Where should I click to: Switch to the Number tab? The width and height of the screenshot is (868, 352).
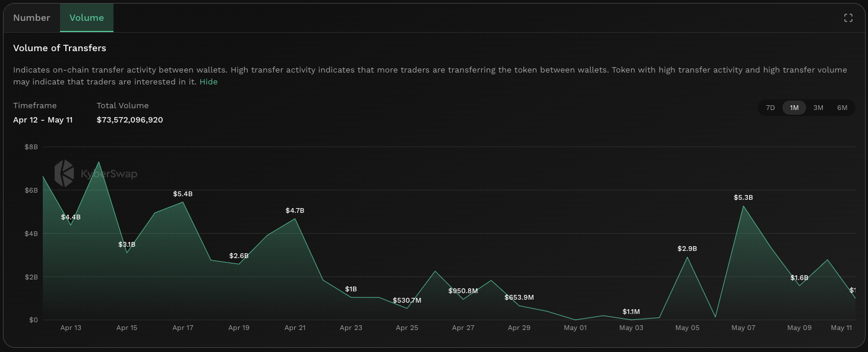coord(31,18)
